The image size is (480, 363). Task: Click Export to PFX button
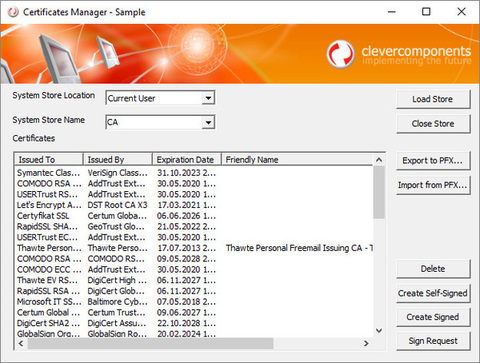(x=433, y=160)
